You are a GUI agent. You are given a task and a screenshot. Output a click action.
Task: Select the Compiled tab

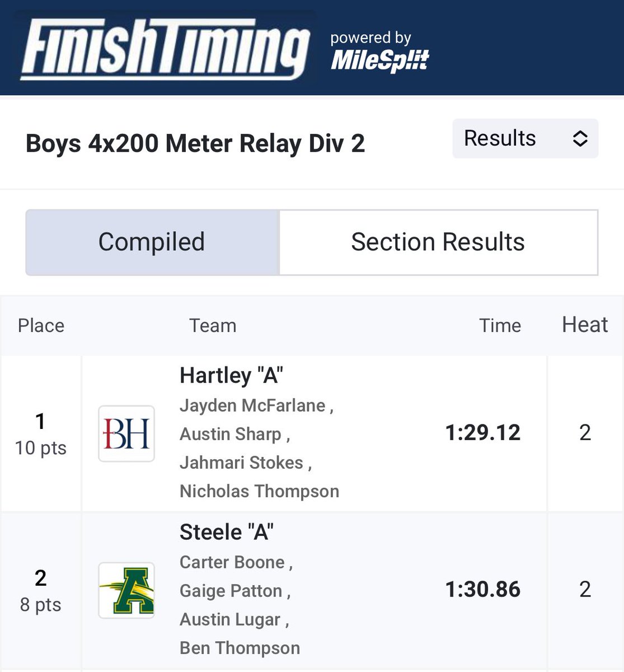(152, 242)
